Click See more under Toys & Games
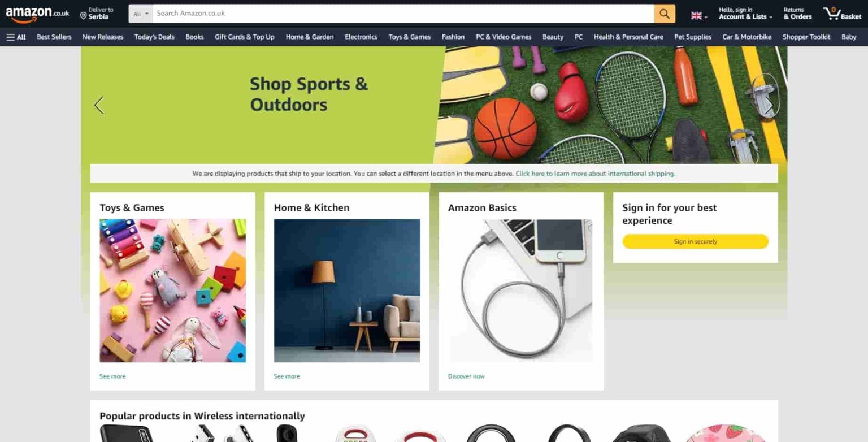This screenshot has height=442, width=868. (112, 376)
